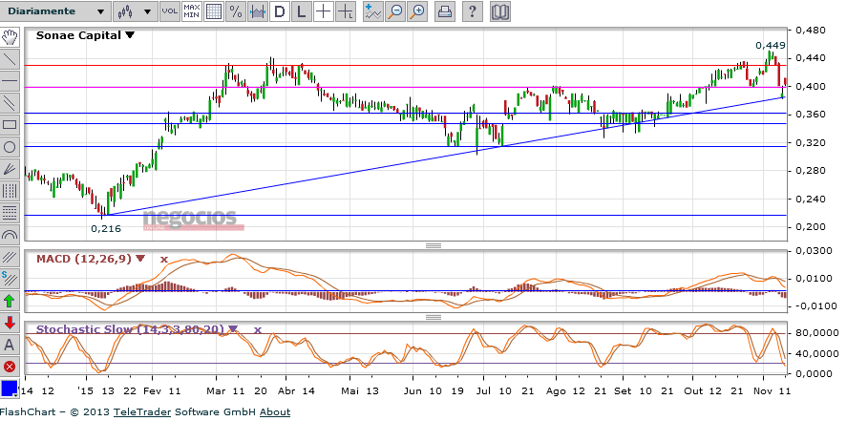Click the zoom out magnifier icon

coord(395,11)
